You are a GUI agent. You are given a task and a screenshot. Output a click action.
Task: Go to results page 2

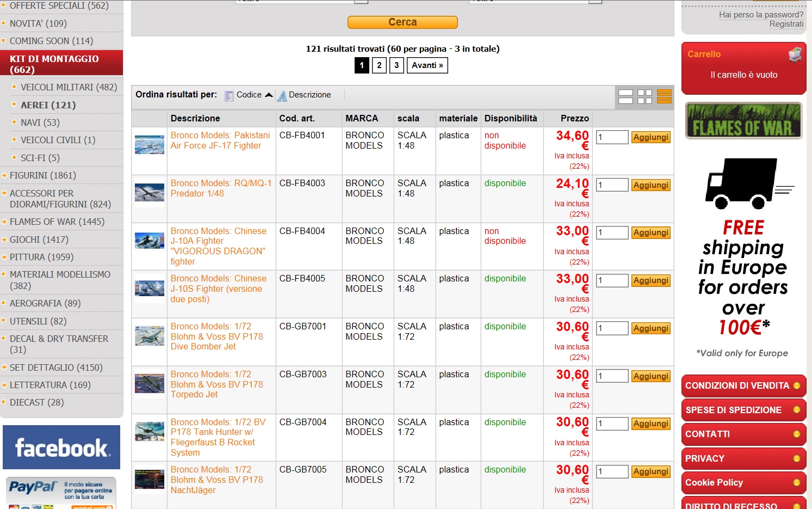click(x=379, y=65)
